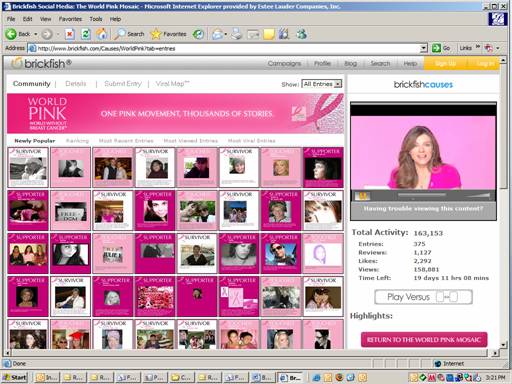
Task: Click the pause button on the video player
Action: pyautogui.click(x=362, y=196)
